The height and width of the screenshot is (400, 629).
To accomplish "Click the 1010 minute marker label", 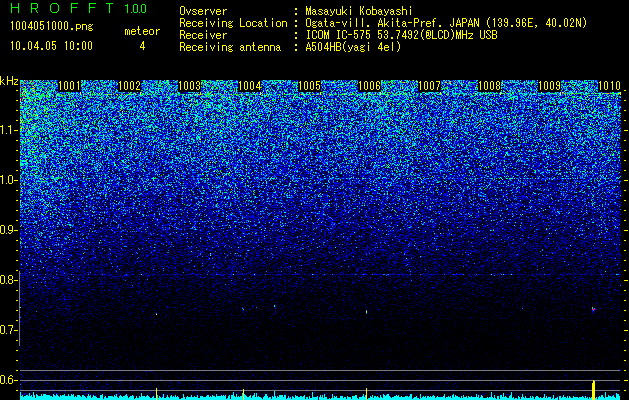I will click(x=610, y=86).
